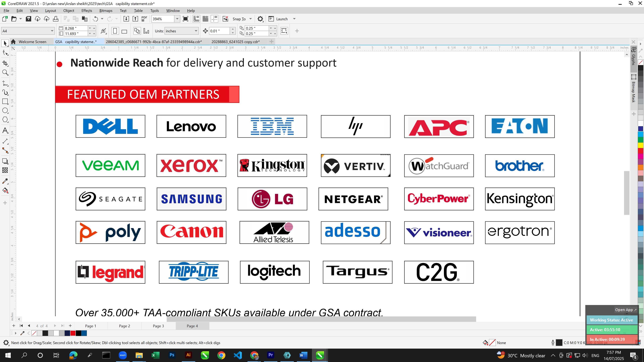This screenshot has width=644, height=362.
Task: Expand the Snap To dropdown
Action: click(251, 19)
